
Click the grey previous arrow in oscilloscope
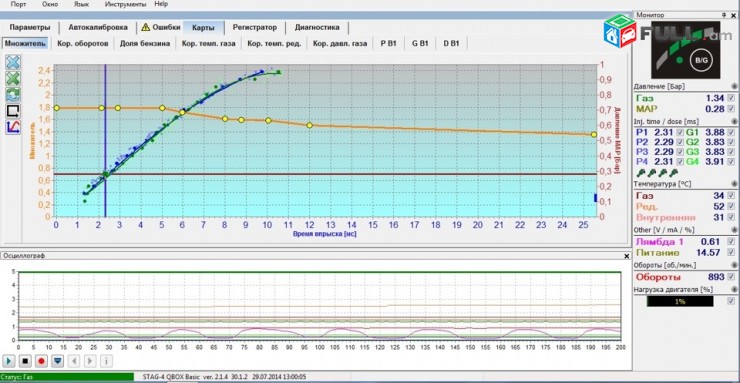pyautogui.click(x=74, y=361)
